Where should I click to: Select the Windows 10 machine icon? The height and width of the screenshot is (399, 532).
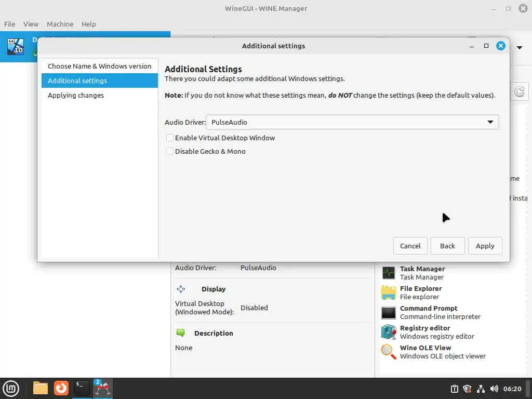click(x=16, y=46)
